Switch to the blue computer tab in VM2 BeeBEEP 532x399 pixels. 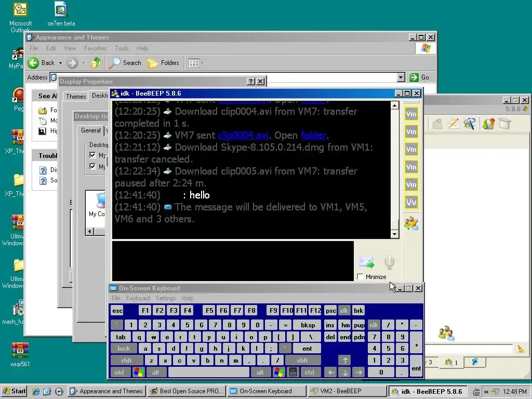(475, 362)
